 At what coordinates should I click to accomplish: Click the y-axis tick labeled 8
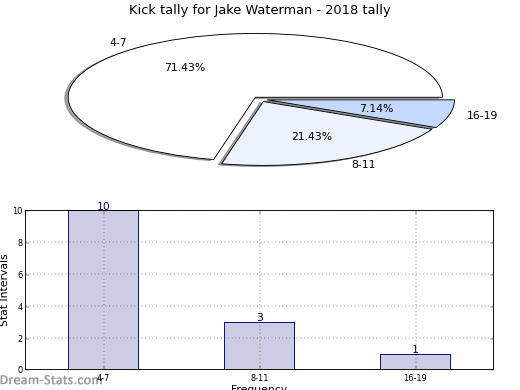tap(20, 243)
